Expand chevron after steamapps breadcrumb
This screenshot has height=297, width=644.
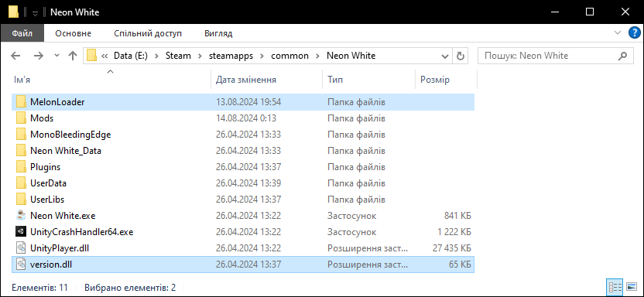tap(262, 56)
